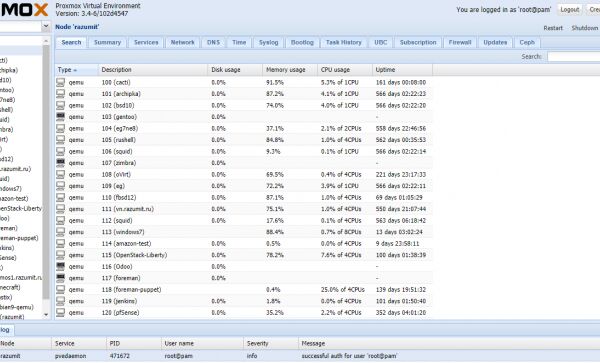Image resolution: width=600 pixels, height=363 pixels.
Task: Click the VM icon for 100 (cacti)
Action: click(60, 82)
